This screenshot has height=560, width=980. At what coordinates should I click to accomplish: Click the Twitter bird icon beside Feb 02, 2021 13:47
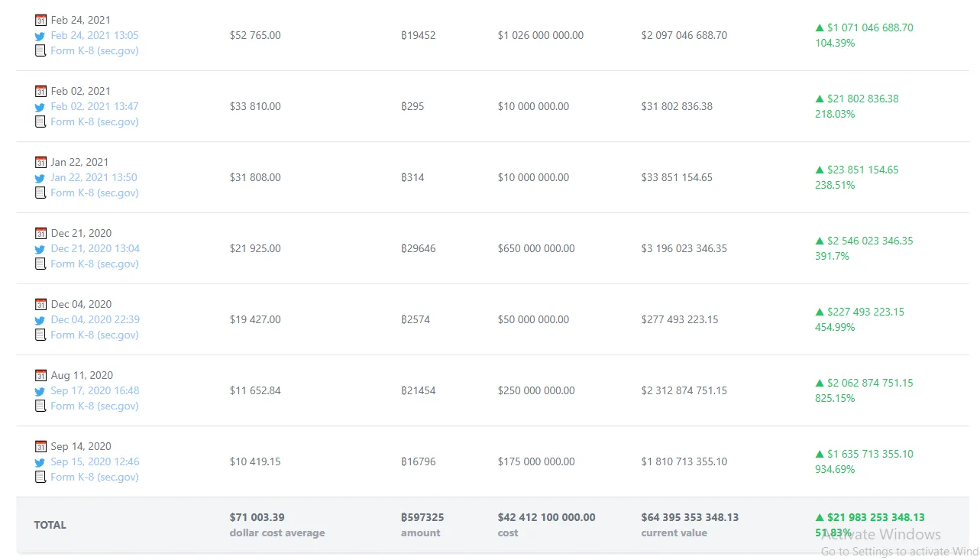(40, 107)
